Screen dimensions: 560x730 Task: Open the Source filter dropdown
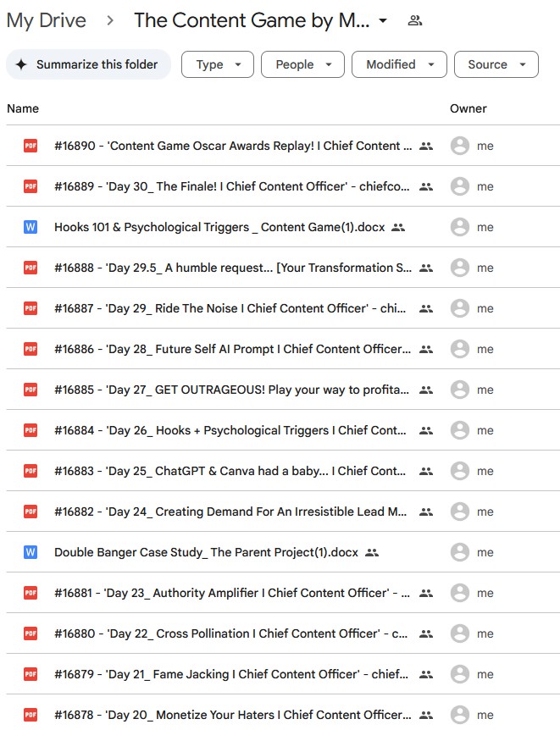pos(496,64)
